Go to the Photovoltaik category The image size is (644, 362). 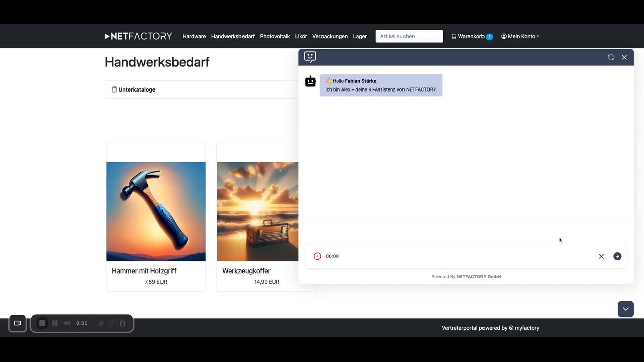275,36
